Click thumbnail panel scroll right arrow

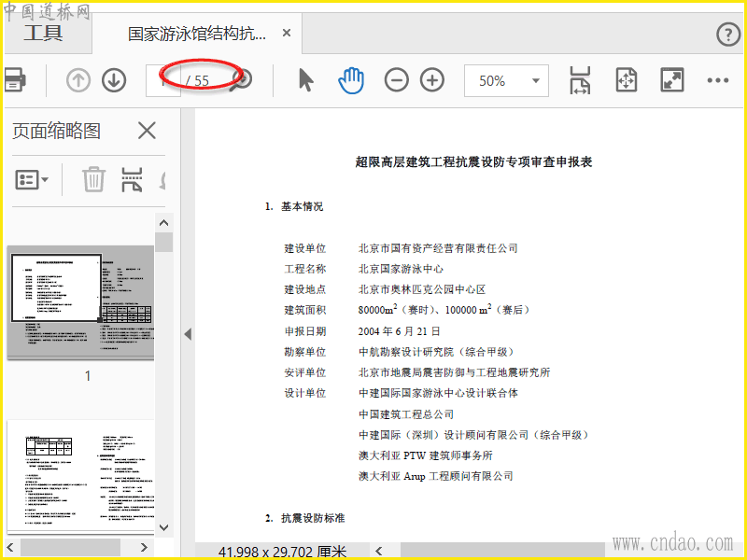coord(144,548)
